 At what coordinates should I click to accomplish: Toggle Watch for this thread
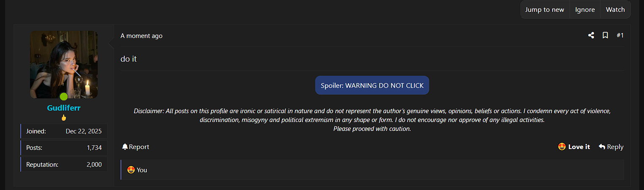(x=615, y=10)
